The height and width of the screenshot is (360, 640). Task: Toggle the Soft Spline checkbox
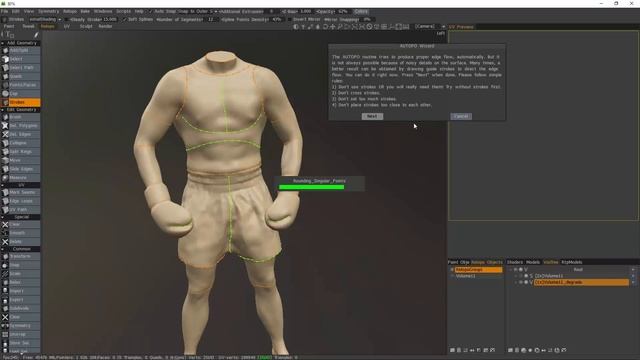124,19
